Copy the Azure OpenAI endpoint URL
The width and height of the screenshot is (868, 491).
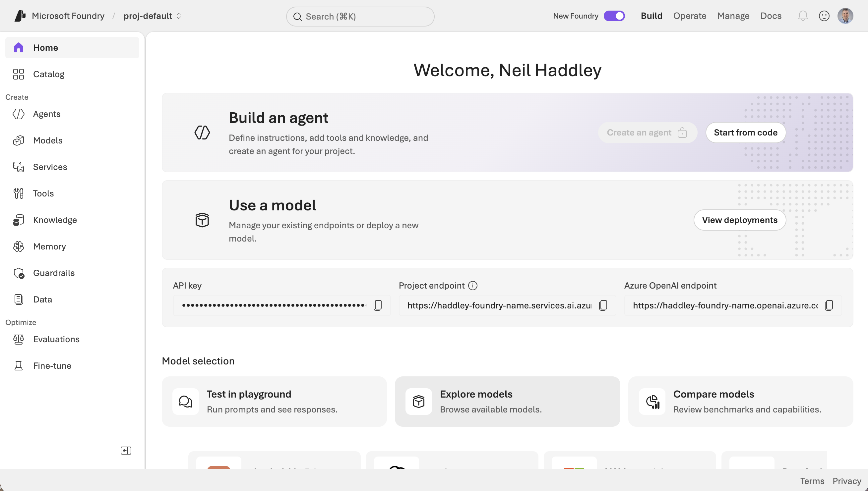(829, 305)
